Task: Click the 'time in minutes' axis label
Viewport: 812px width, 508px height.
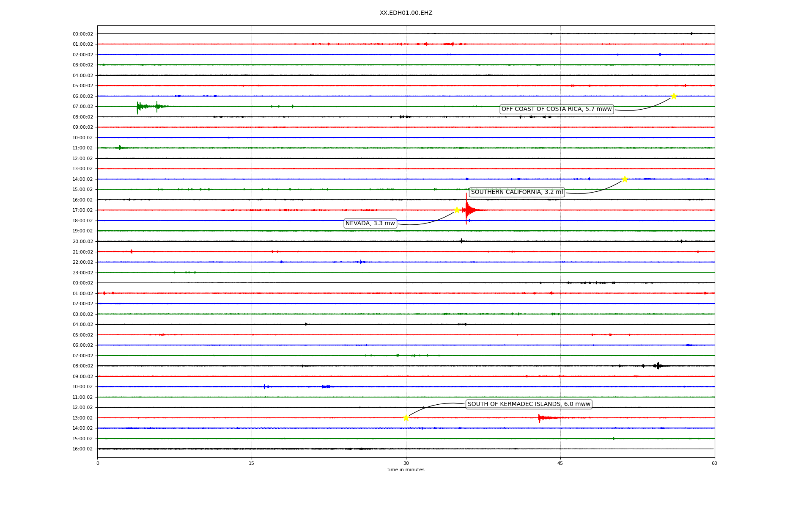Action: pyautogui.click(x=406, y=469)
